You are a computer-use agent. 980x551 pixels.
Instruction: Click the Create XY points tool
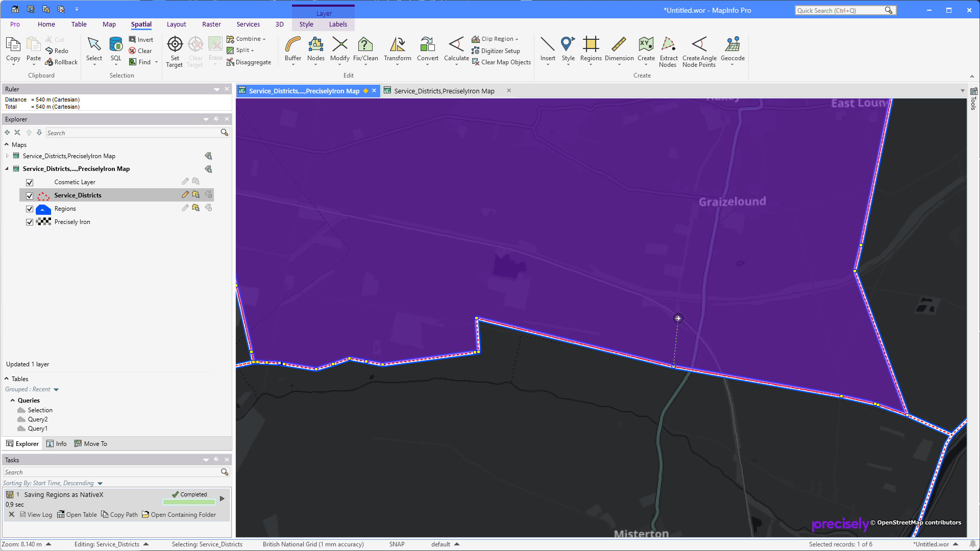click(646, 50)
